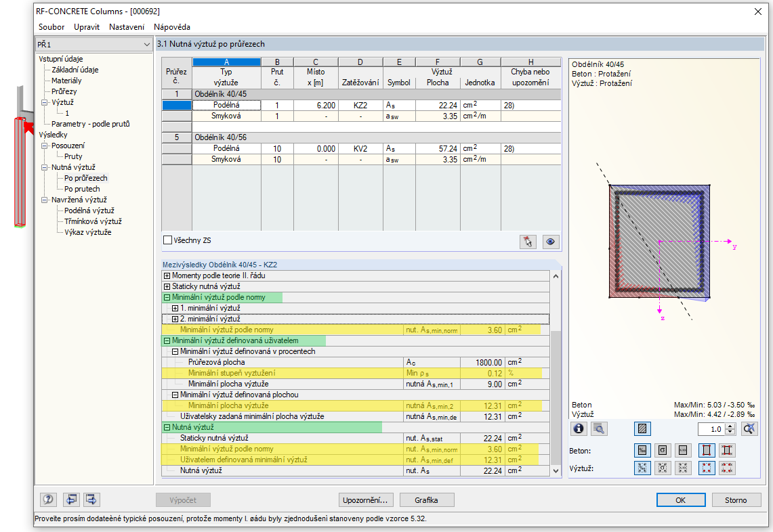The height and width of the screenshot is (532, 773).
Task: Increase the graphic scale factor spinner
Action: coord(730,426)
